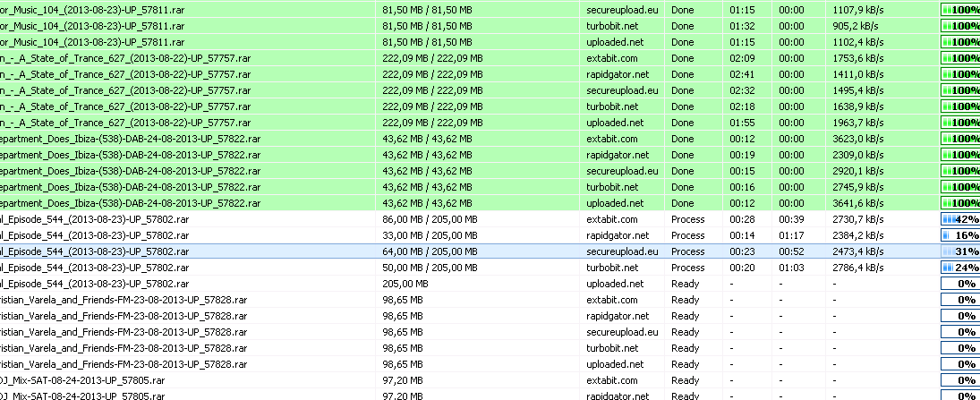Select Does_Ibiza uploaded.net 3641,6 kB/s row
The height and width of the screenshot is (400, 980).
[x=490, y=203]
